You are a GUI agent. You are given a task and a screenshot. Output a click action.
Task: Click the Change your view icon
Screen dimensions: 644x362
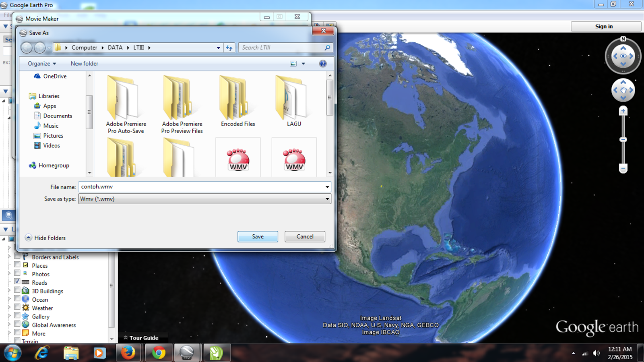click(x=293, y=64)
